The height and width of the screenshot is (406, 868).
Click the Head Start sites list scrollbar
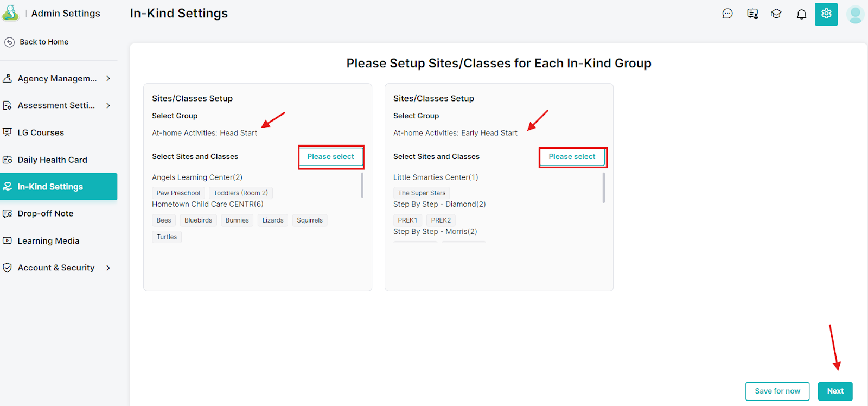click(x=362, y=185)
